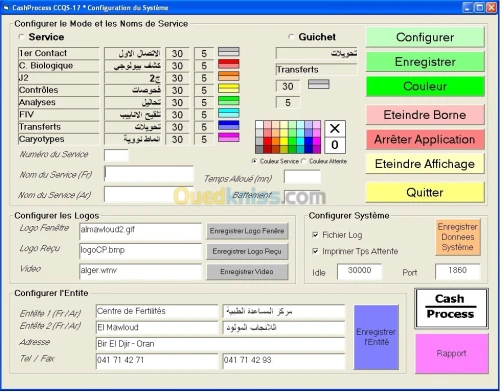Choose the Couleur Service radio option
The height and width of the screenshot is (392, 500).
[x=255, y=161]
